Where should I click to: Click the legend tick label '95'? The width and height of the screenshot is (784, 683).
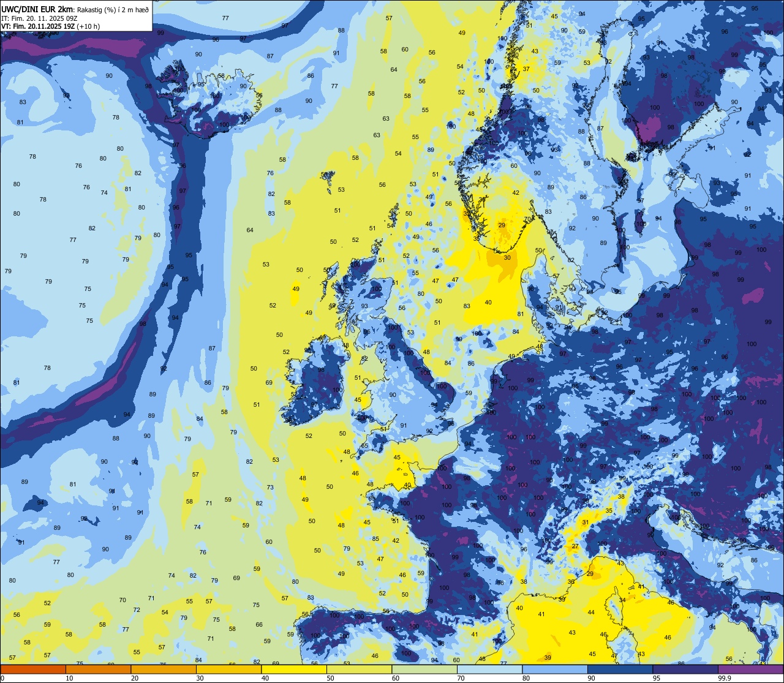[x=657, y=678]
